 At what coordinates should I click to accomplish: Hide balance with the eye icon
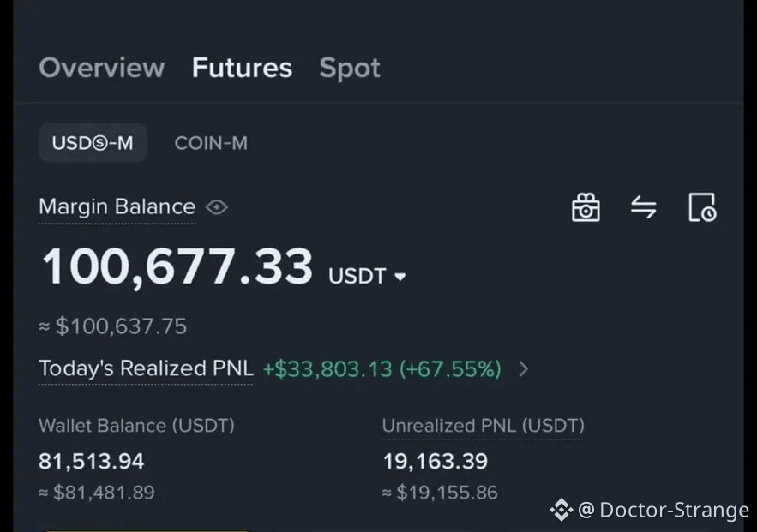point(217,207)
